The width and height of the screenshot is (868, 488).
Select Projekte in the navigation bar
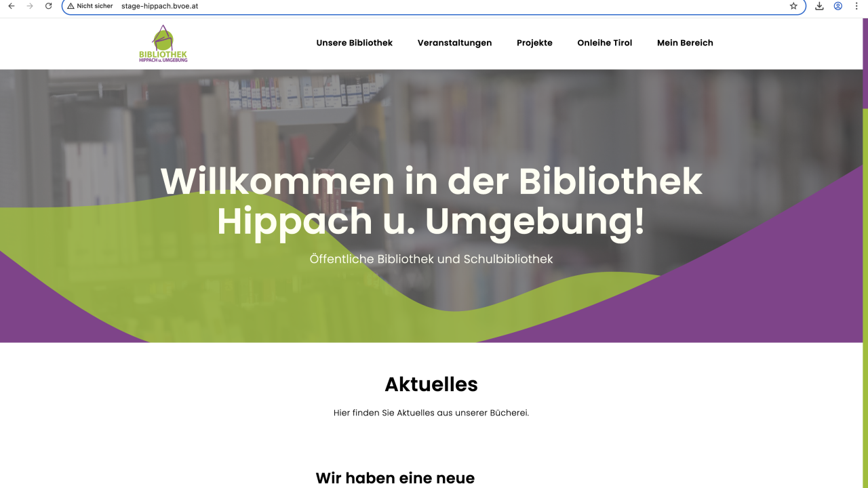(534, 43)
